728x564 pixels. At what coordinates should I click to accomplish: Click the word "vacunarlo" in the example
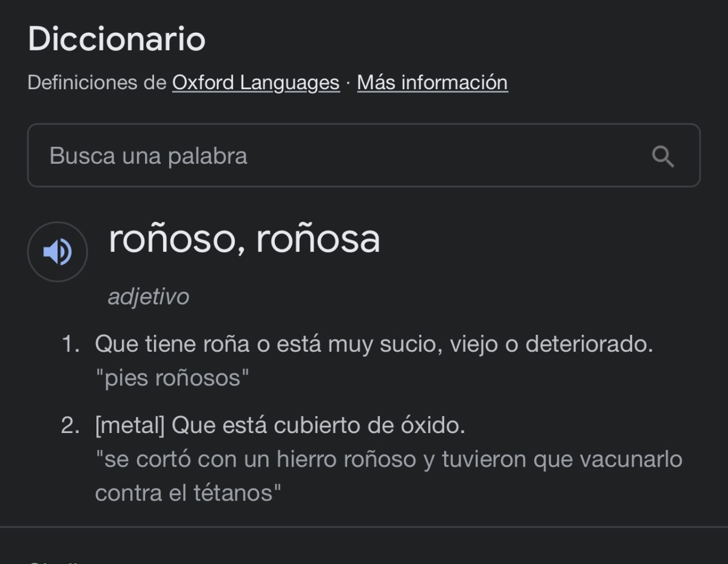coord(630,459)
